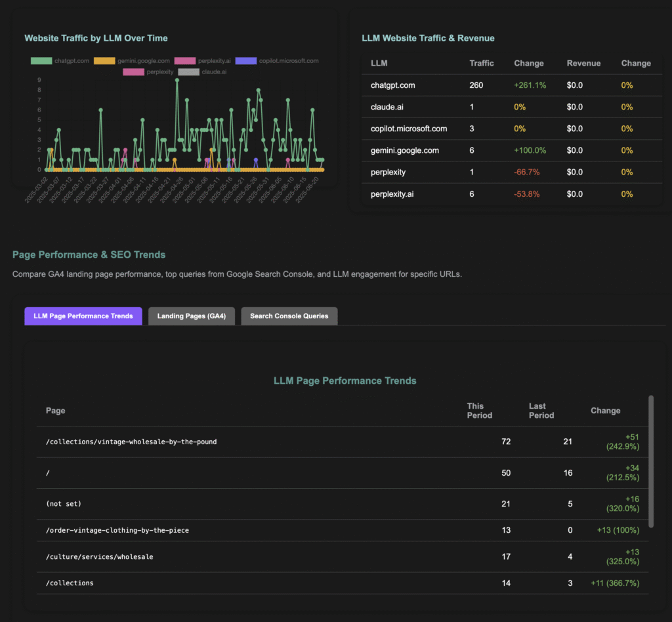The width and height of the screenshot is (672, 622).
Task: Click the Page column header
Action: click(x=55, y=411)
